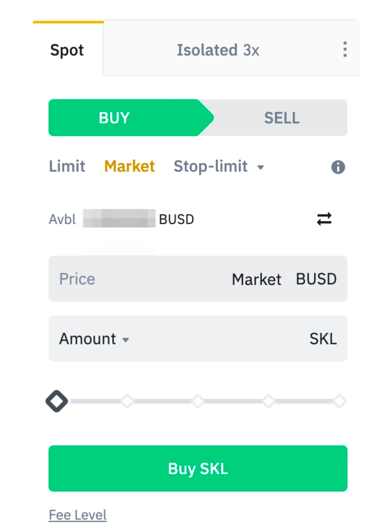Set slider to the 75% marker
The width and height of the screenshot is (392, 532).
point(269,401)
